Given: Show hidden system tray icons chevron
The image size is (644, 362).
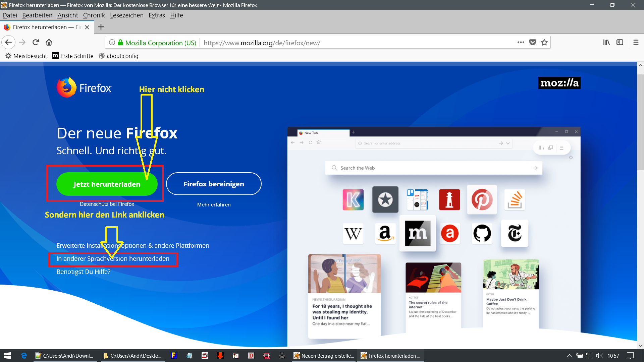Looking at the screenshot, I should click(569, 356).
